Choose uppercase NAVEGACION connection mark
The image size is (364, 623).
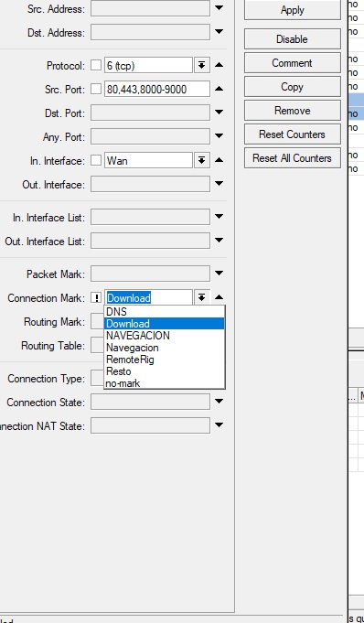click(x=164, y=336)
